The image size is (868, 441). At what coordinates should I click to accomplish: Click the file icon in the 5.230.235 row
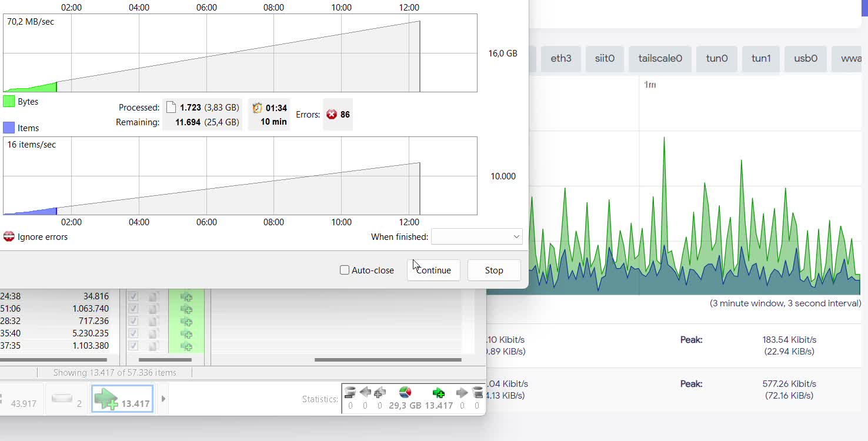tap(153, 333)
